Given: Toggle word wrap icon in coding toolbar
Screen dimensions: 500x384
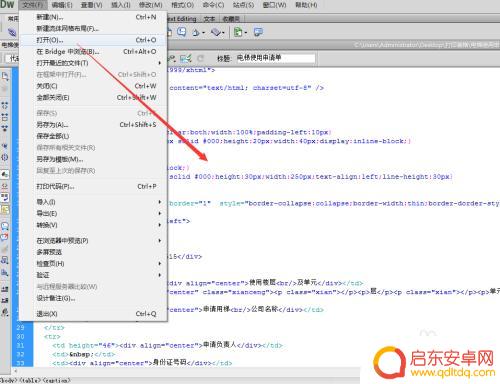Looking at the screenshot, I should [5, 197].
